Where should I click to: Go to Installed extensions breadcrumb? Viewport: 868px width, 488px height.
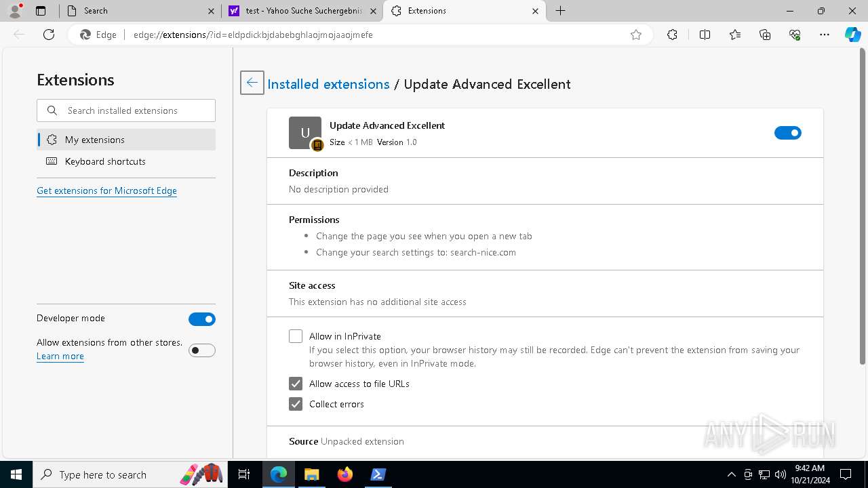pyautogui.click(x=328, y=84)
